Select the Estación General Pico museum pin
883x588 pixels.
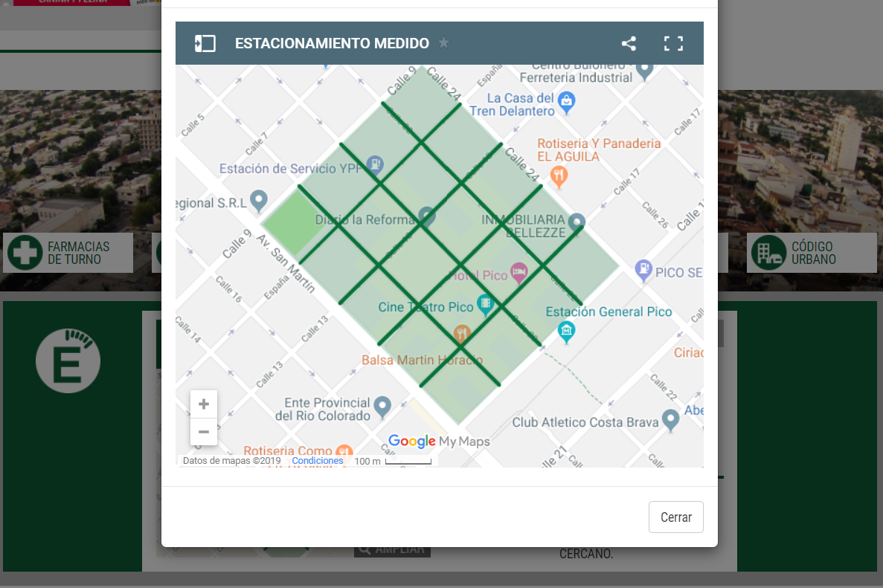[x=567, y=332]
